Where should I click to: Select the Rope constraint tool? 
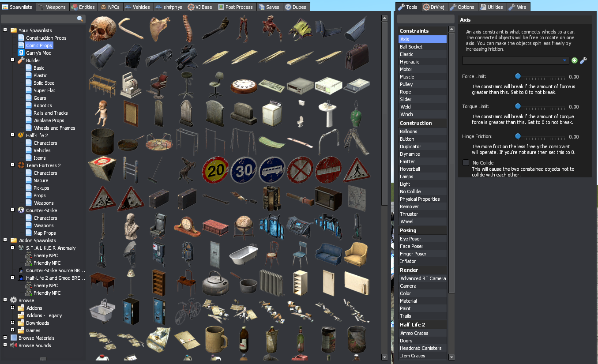coord(423,92)
